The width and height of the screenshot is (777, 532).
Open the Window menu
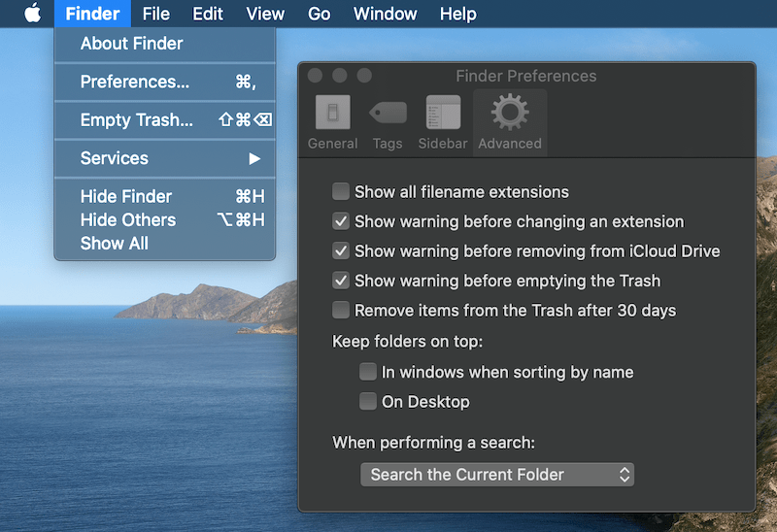point(385,14)
